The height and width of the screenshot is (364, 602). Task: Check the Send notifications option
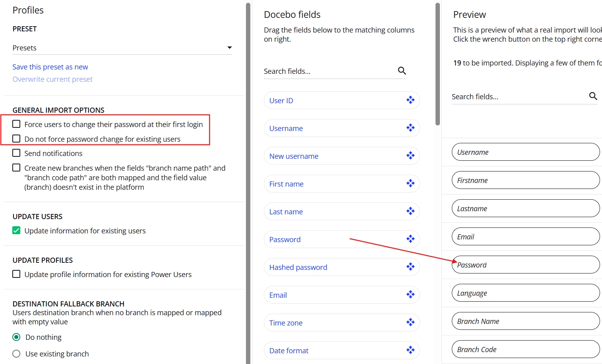[16, 153]
